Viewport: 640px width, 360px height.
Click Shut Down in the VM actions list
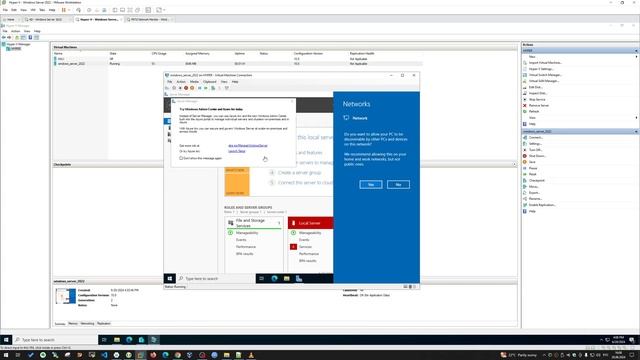(x=537, y=156)
